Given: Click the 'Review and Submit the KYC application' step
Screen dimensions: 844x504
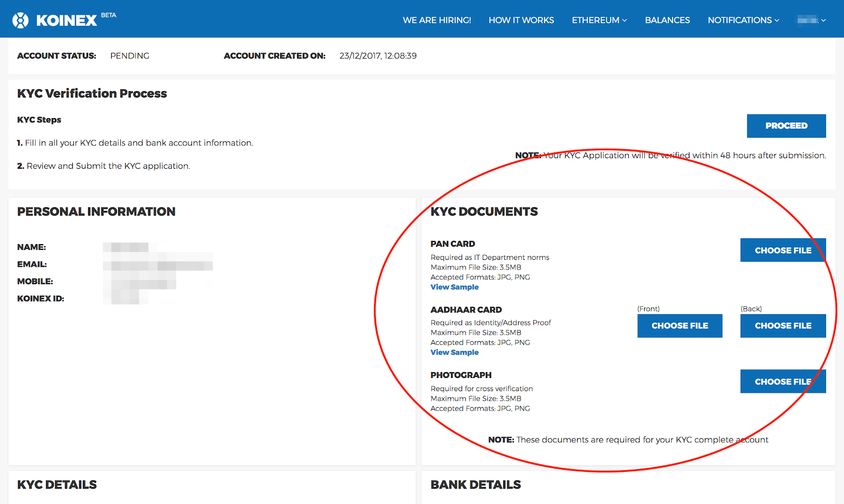Looking at the screenshot, I should click(x=103, y=166).
